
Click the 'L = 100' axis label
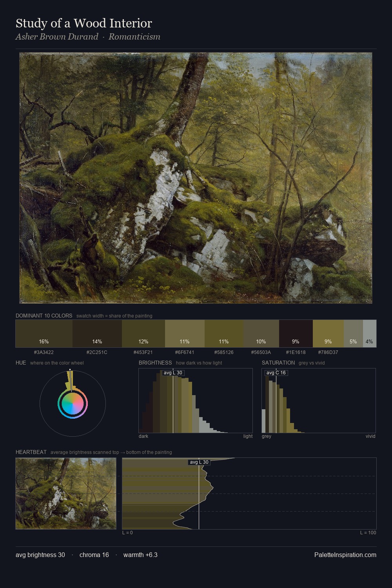point(368,533)
